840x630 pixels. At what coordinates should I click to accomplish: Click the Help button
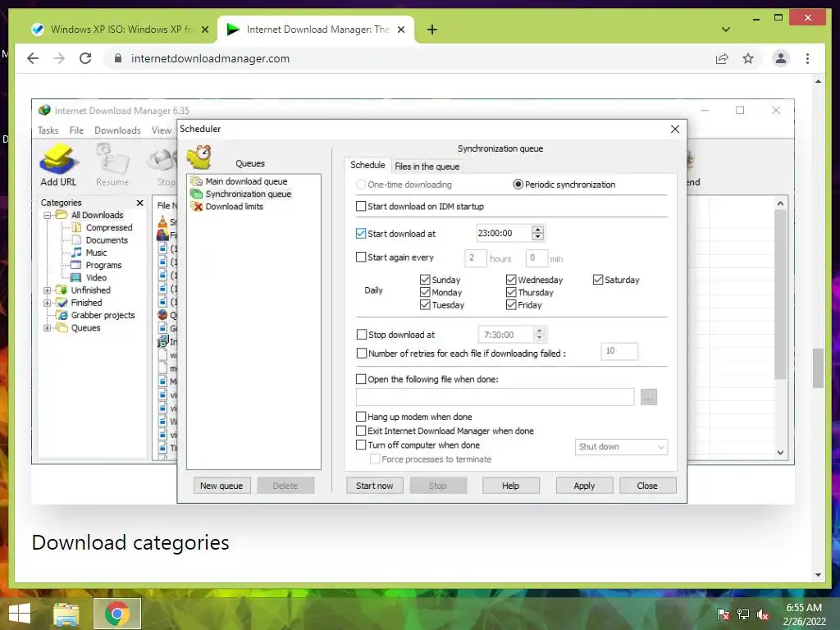(510, 486)
